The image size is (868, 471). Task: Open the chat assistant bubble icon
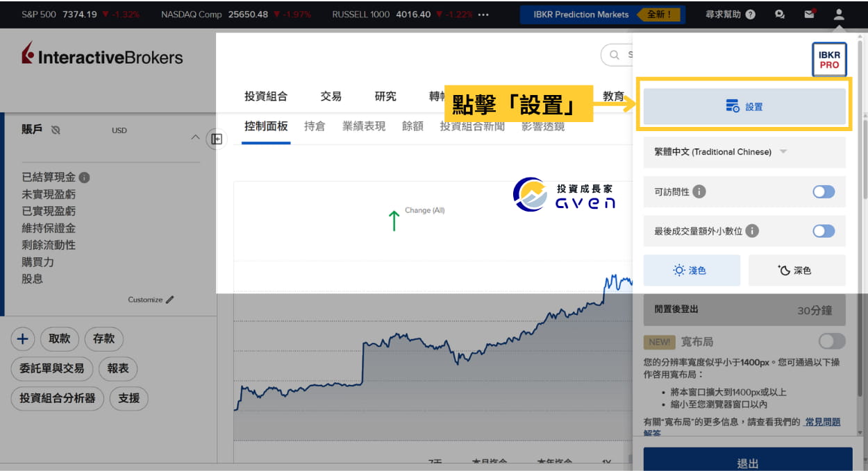click(x=780, y=14)
